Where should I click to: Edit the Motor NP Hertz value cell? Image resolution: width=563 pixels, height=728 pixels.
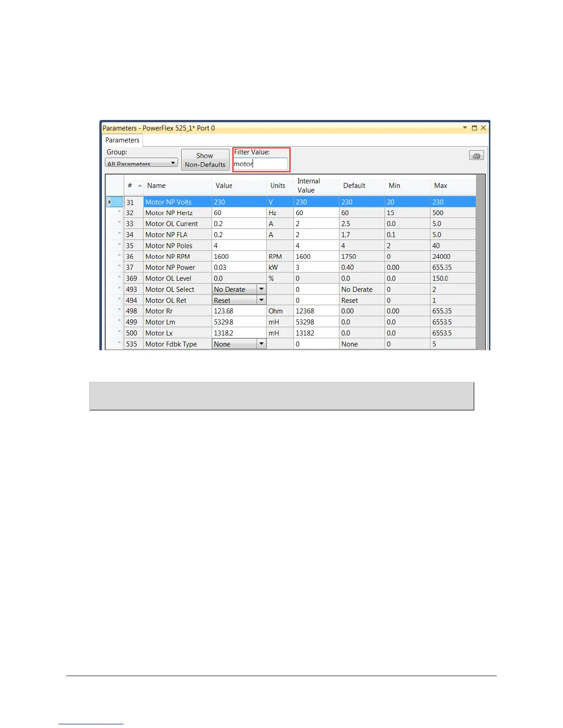239,213
